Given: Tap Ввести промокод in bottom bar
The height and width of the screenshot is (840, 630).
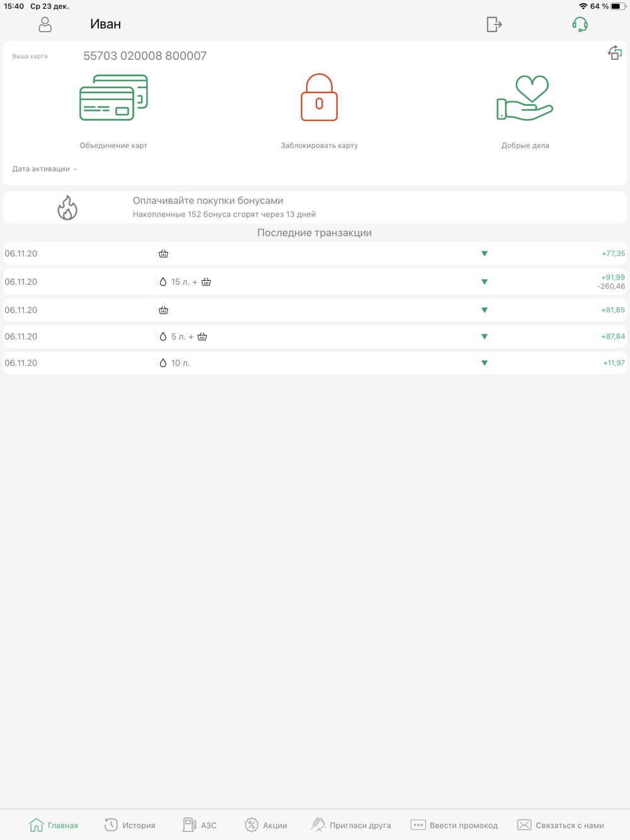Looking at the screenshot, I should click(454, 825).
